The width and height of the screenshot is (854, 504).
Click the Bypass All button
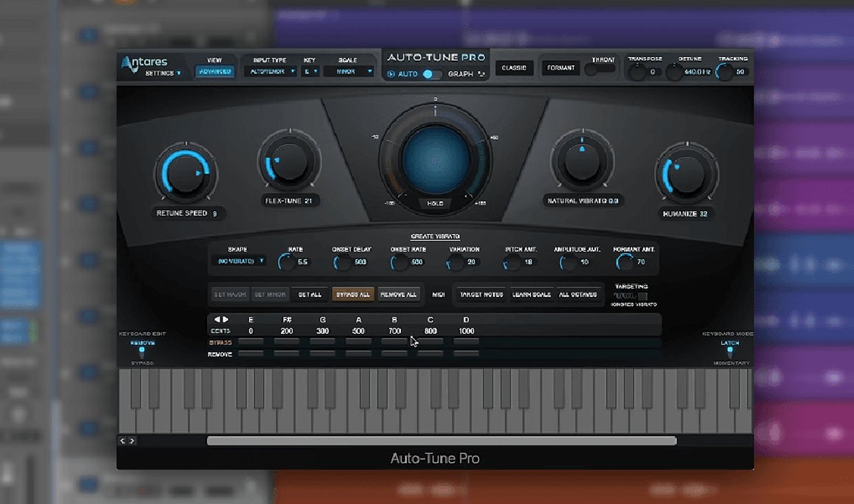coord(353,295)
